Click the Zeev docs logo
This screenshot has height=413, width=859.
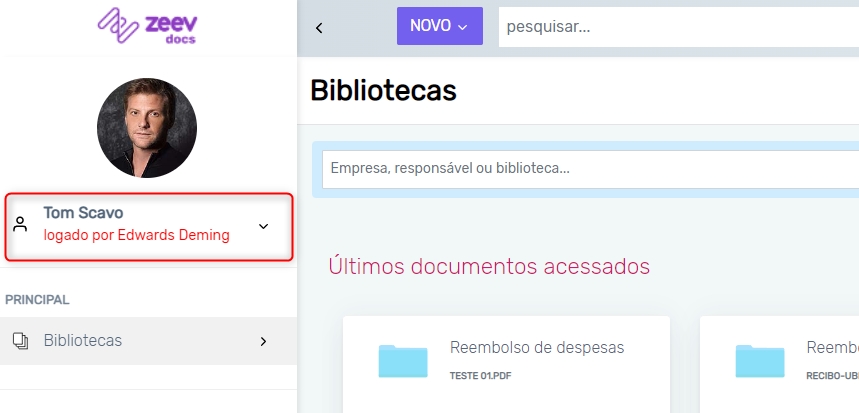[147, 28]
